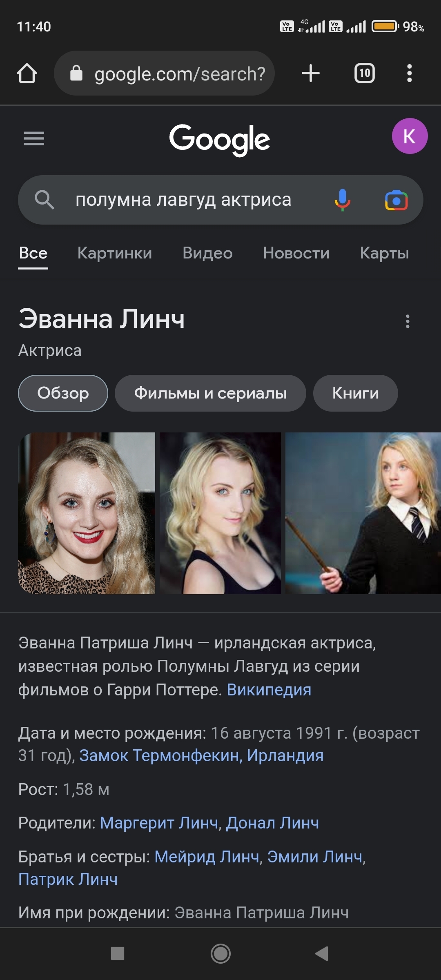
Task: Open the Донал Линч link
Action: pyautogui.click(x=272, y=823)
